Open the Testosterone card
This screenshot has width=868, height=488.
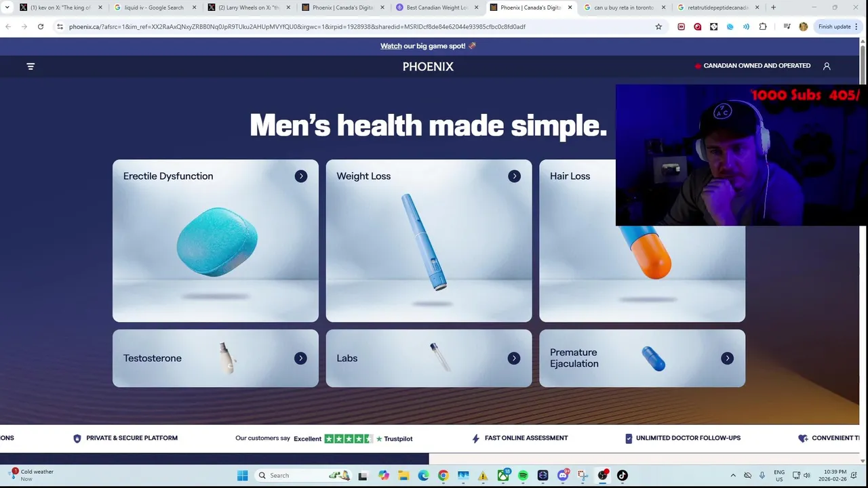pos(216,358)
